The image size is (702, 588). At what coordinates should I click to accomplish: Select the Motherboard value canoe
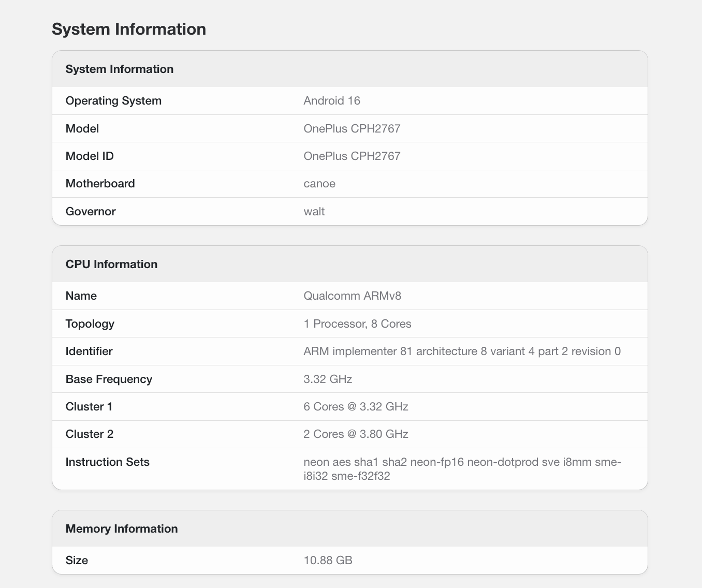pos(319,184)
